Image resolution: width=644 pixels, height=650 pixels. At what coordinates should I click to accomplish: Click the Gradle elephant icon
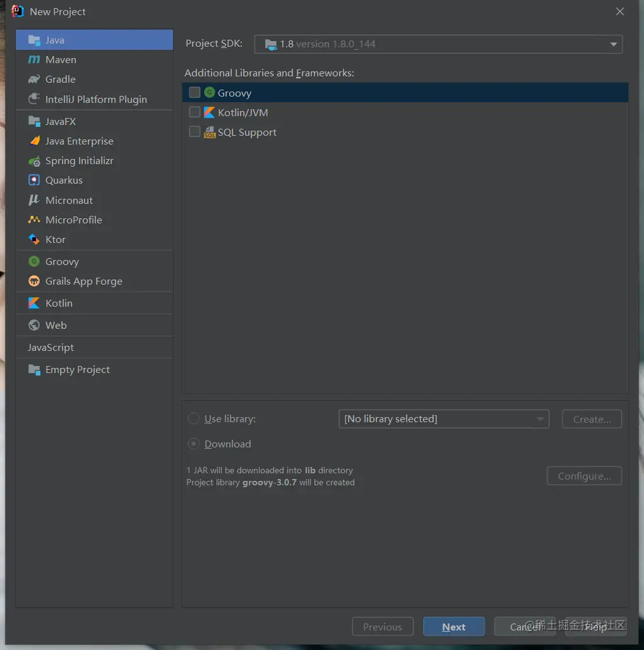coord(34,79)
